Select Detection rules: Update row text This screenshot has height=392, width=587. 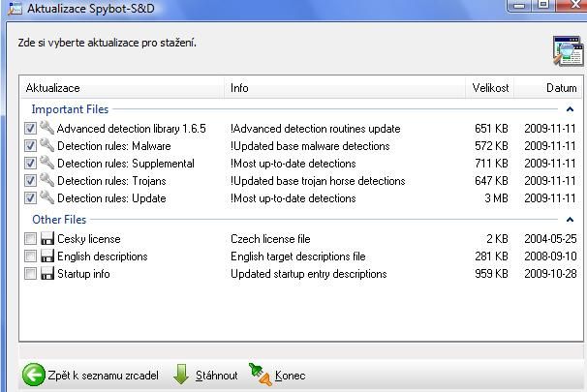pyautogui.click(x=111, y=198)
